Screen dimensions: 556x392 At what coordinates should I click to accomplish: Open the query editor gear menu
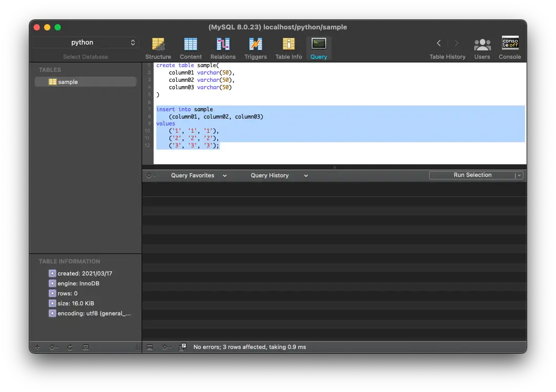click(151, 176)
